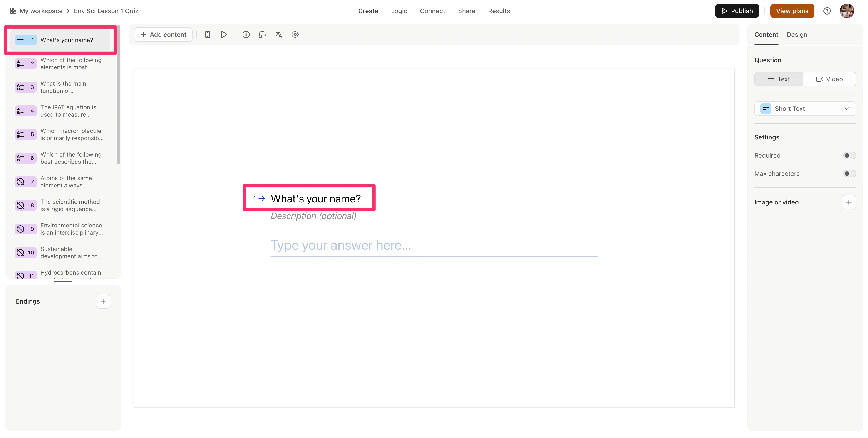
Task: Click the translate languages icon
Action: (x=279, y=34)
